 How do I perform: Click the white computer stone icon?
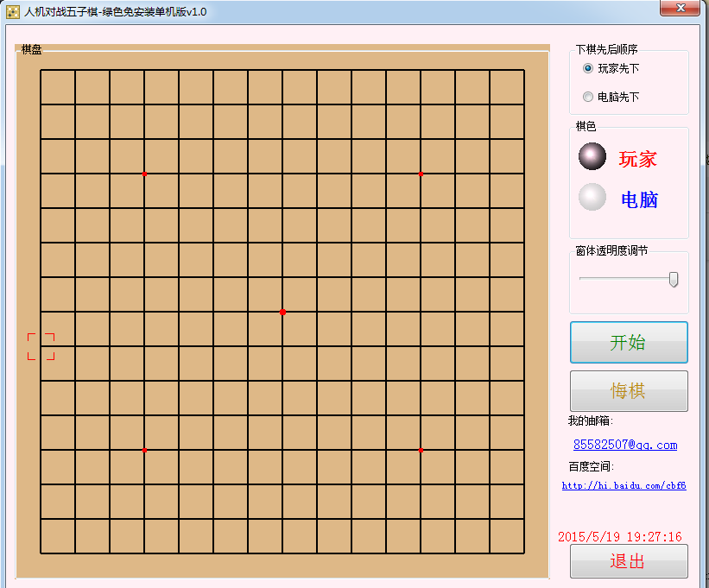(x=592, y=197)
